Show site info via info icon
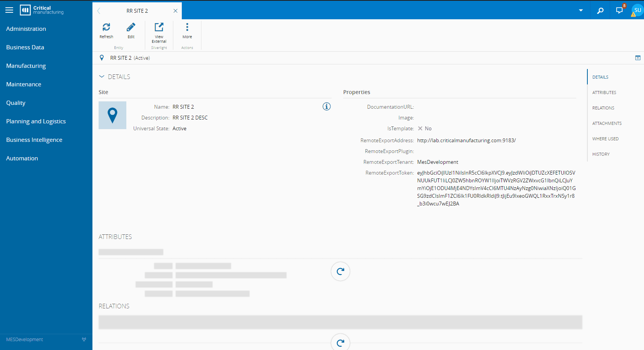This screenshot has width=644, height=350. pyautogui.click(x=326, y=107)
